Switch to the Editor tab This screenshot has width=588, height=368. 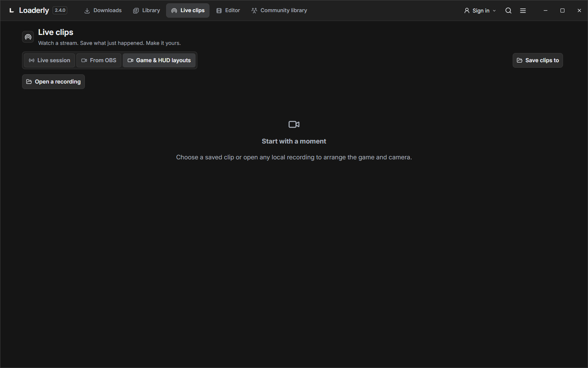tap(228, 10)
